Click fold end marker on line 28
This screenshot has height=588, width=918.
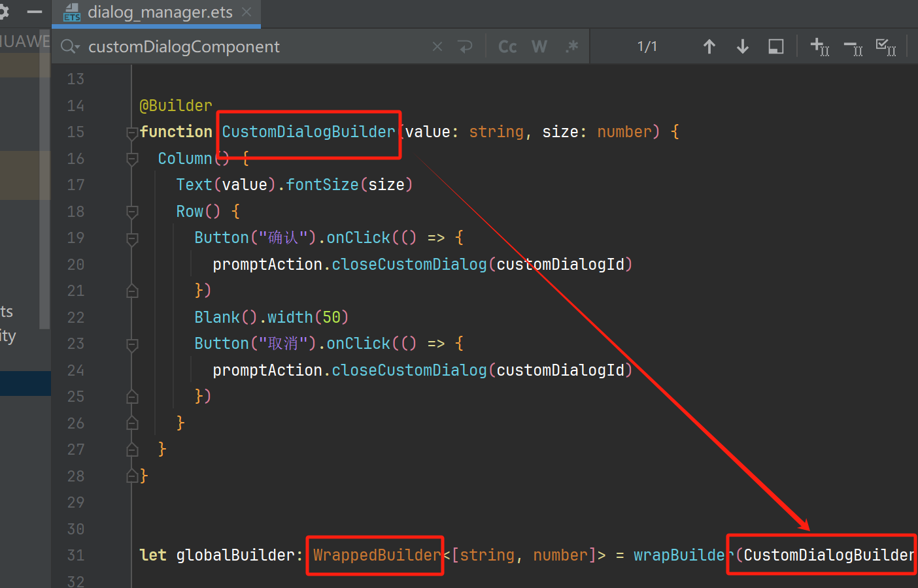tap(132, 476)
